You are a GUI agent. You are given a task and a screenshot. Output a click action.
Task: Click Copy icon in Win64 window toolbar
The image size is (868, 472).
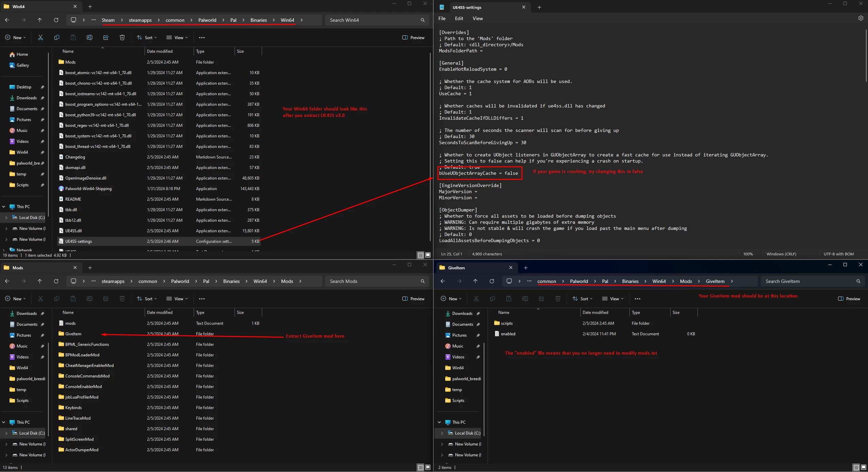(57, 38)
